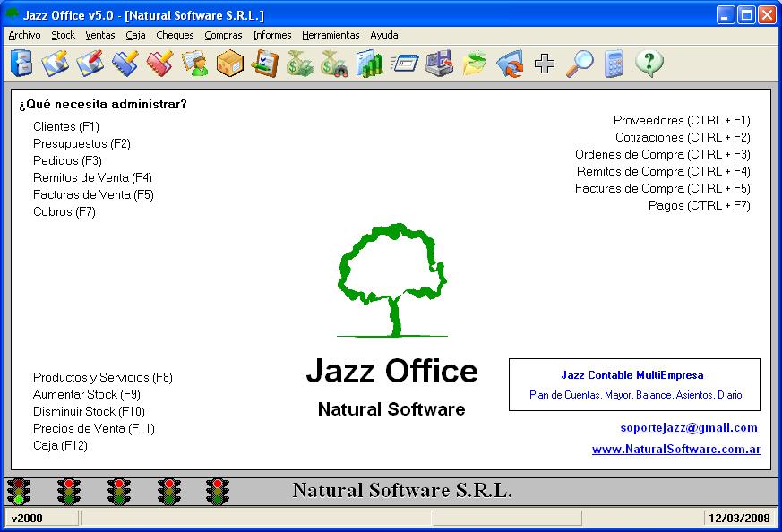Click the card icon with yellow pencil

55,64
